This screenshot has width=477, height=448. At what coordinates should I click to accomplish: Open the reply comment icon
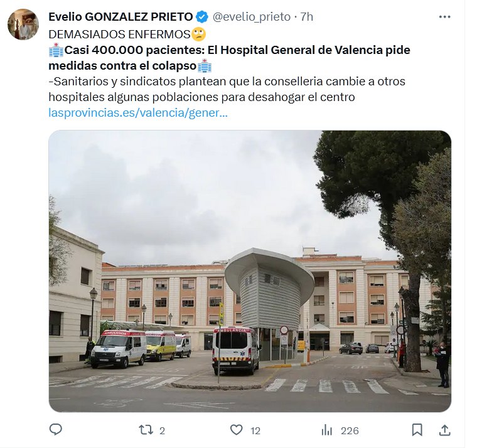click(x=56, y=430)
